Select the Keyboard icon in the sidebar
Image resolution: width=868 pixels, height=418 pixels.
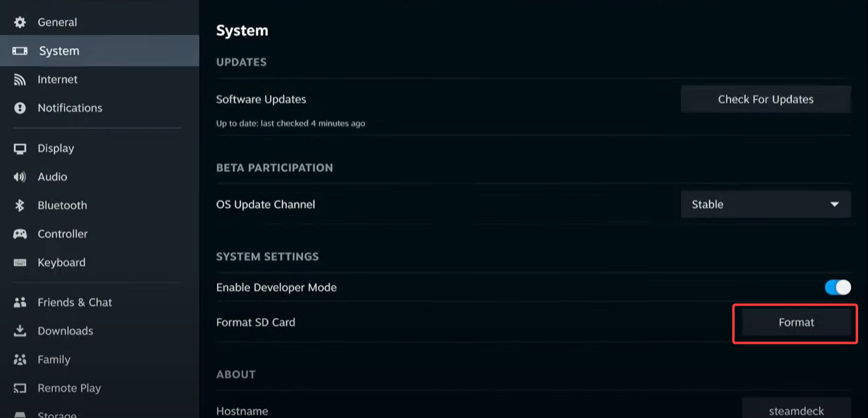coord(20,262)
